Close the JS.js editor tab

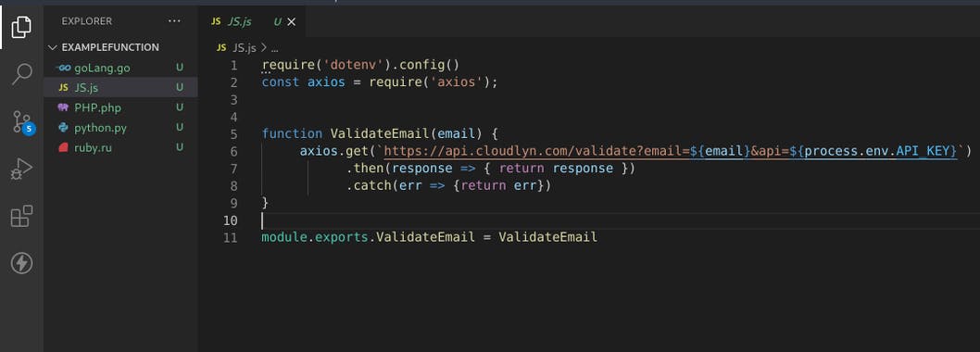point(291,22)
